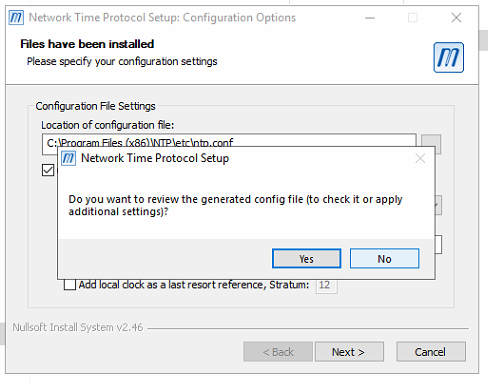Close the Network Time Protocol Setup prompt
This screenshot has height=384, width=488.
pos(420,158)
